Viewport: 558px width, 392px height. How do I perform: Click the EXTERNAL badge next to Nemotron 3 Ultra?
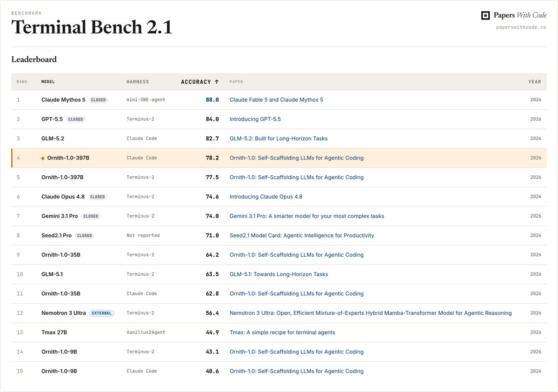tap(101, 313)
